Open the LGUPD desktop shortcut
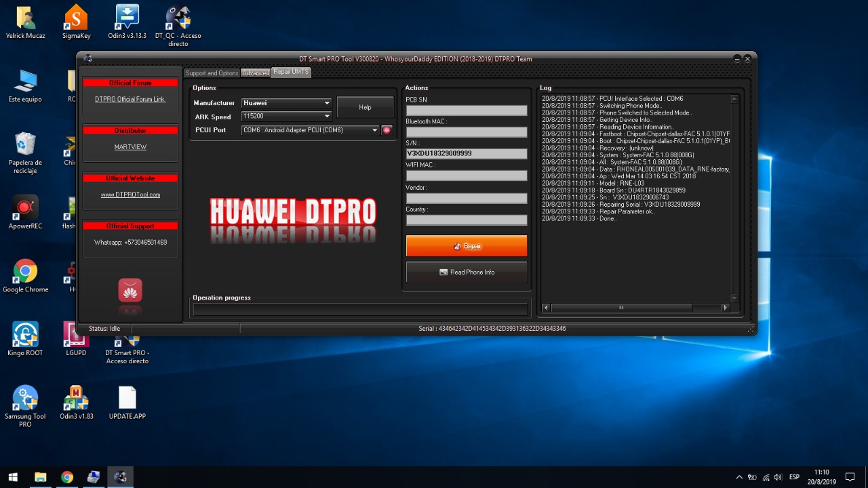 pos(76,340)
